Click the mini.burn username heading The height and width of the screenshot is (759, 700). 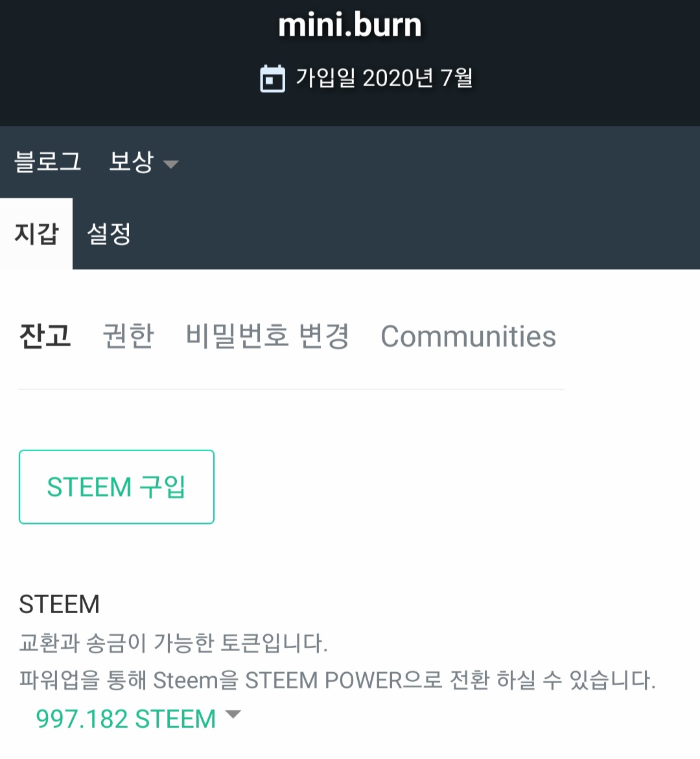349,25
